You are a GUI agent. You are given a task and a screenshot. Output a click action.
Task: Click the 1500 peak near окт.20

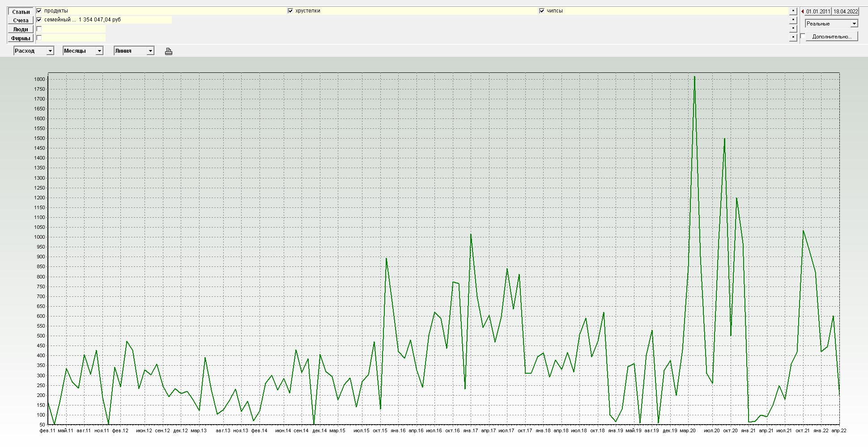coord(724,139)
